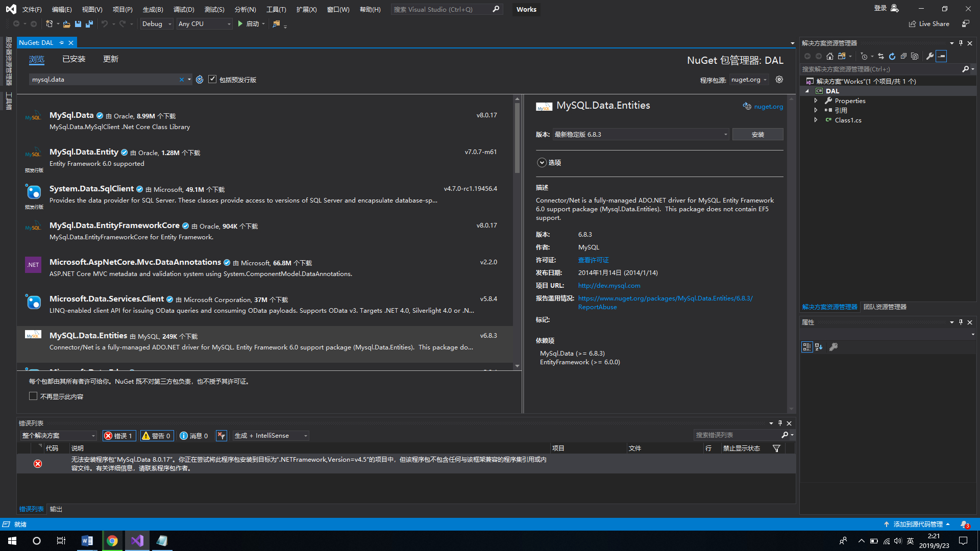
Task: Switch to the 更新 tab in NuGet
Action: pos(111,59)
